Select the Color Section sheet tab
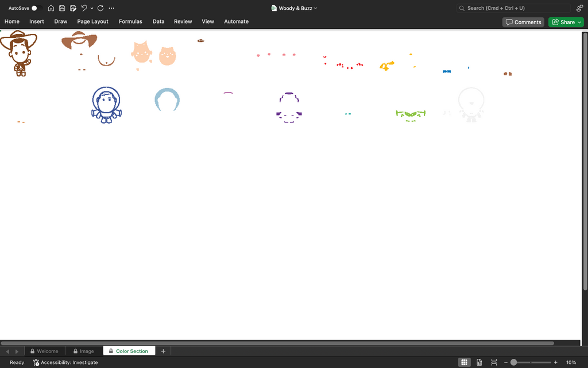The width and height of the screenshot is (588, 368). pyautogui.click(x=129, y=351)
